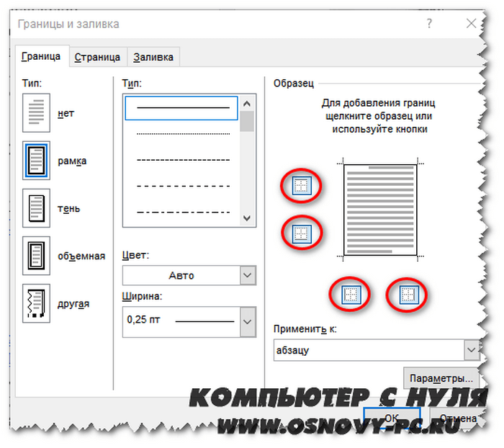Open the Заливка tab

[153, 57]
